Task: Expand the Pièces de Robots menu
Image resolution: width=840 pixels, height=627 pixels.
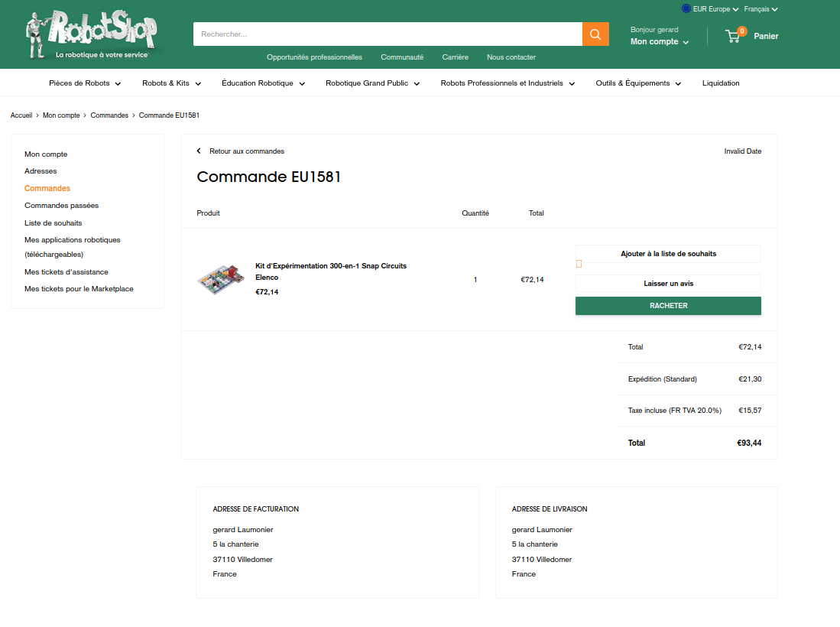Action: [85, 83]
